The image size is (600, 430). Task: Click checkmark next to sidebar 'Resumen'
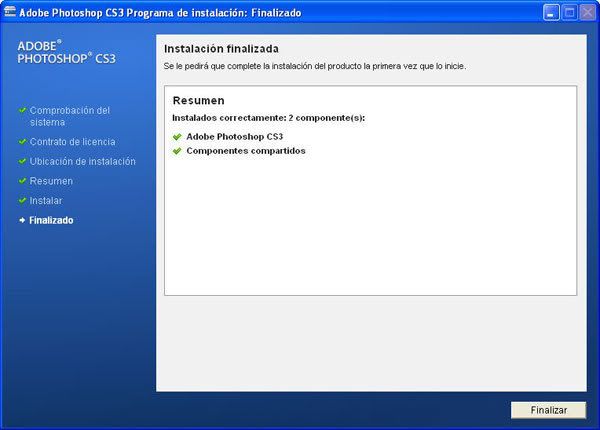[x=22, y=181]
